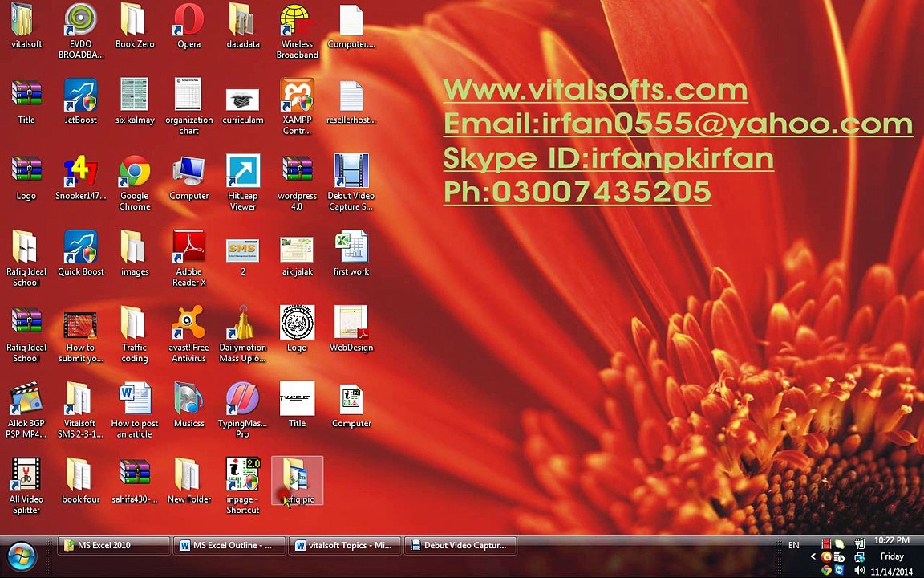Screen dimensions: 924x578
Task: Select the six kalmay image file
Action: click(x=135, y=101)
